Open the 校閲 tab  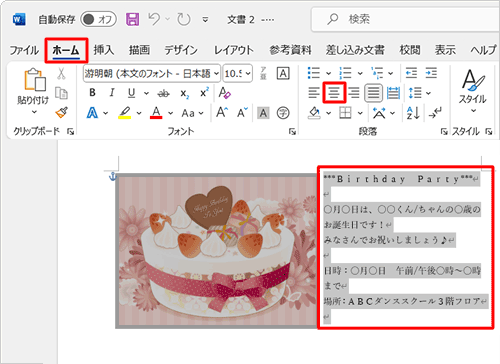pyautogui.click(x=410, y=50)
